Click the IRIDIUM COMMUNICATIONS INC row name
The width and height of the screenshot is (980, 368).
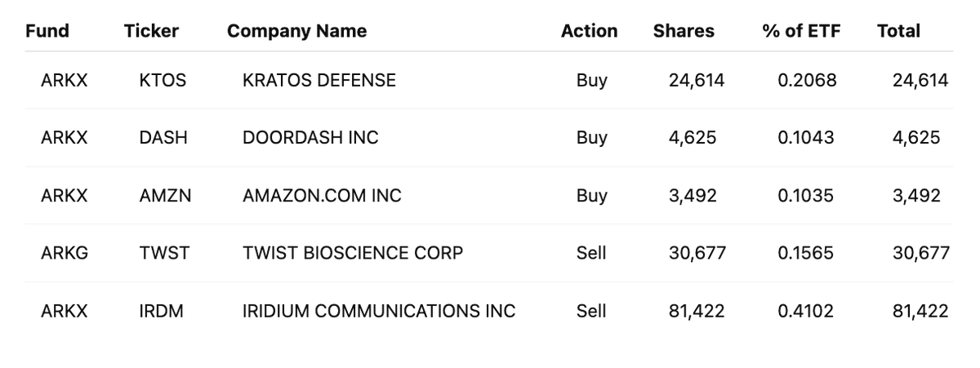(x=379, y=311)
